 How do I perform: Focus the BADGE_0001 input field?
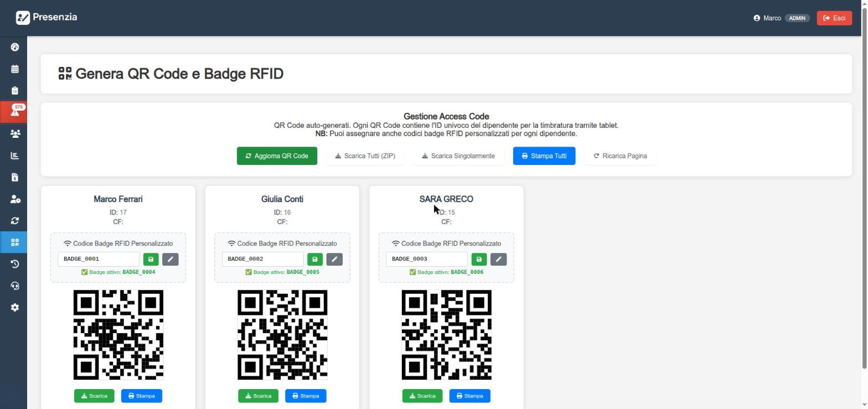click(99, 259)
